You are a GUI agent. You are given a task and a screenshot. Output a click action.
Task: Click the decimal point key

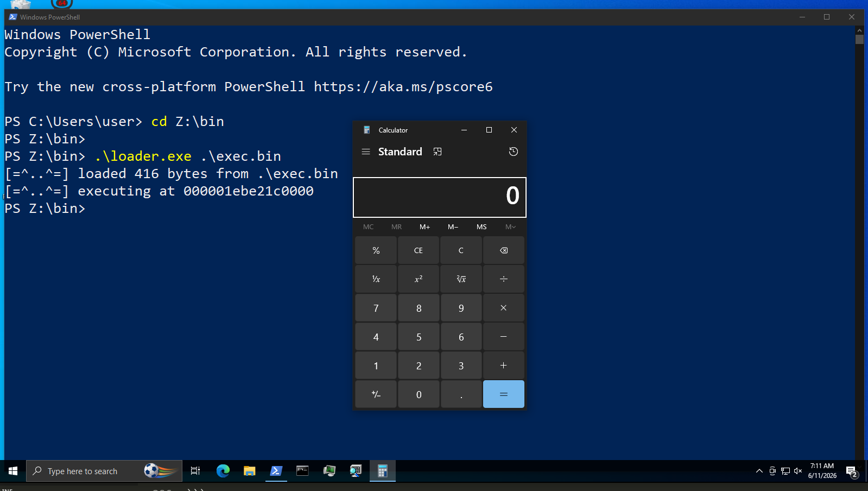point(461,394)
